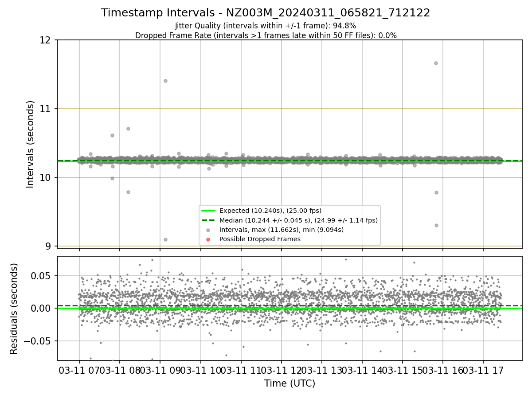Image resolution: width=532 pixels, height=399 pixels.
Task: Select the 'Dropped Frame Rate' 0.0% subtitle line
Action: (x=266, y=35)
